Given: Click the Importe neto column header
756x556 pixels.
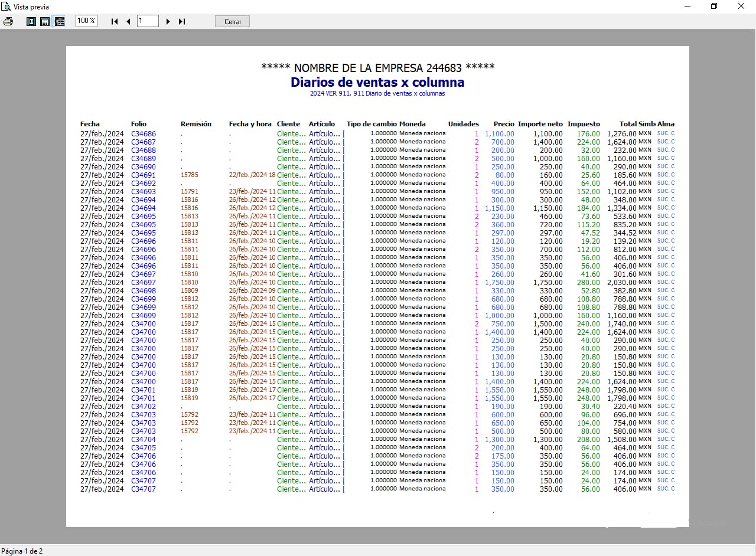Looking at the screenshot, I should tap(540, 124).
